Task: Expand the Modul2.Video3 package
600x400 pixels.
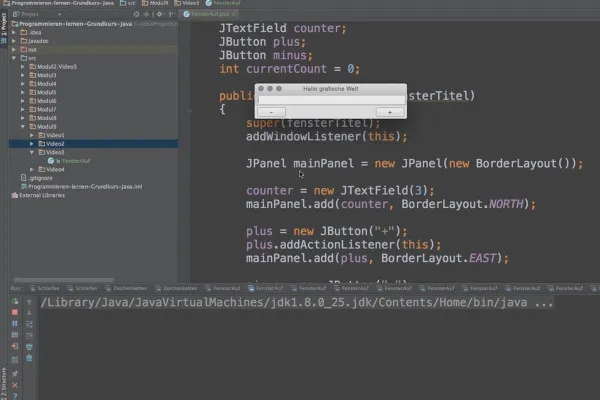Action: 23,67
